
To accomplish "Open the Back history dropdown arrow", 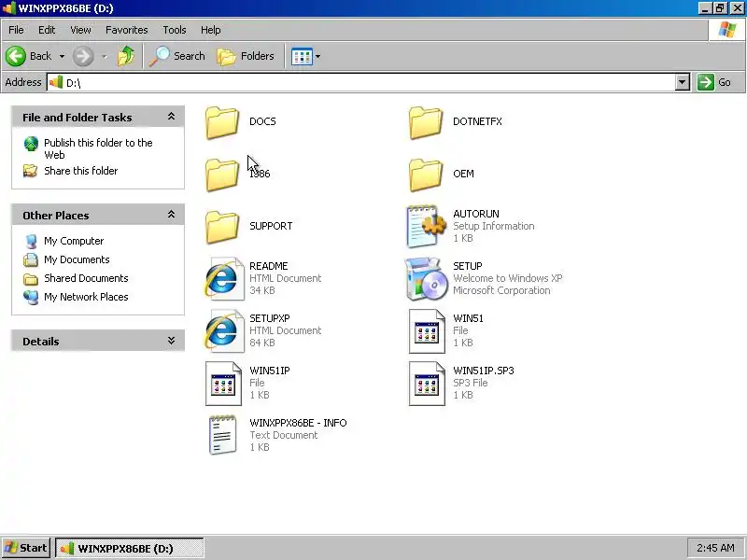I will 62,57.
